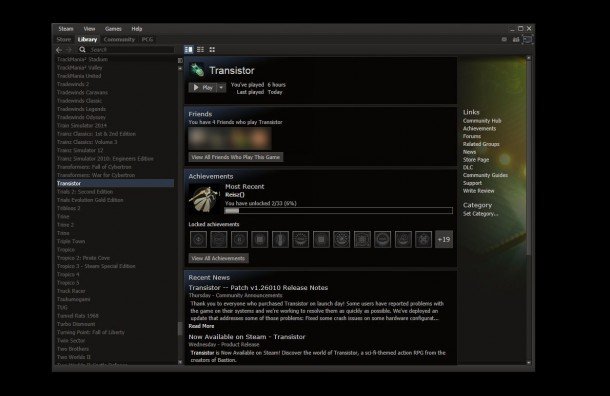Open the Games menu
610x396 pixels.
113,29
